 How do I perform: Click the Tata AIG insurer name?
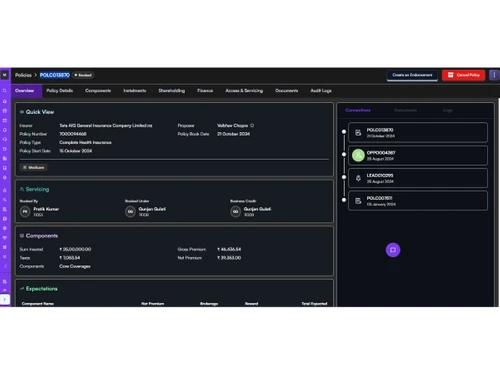coord(106,125)
